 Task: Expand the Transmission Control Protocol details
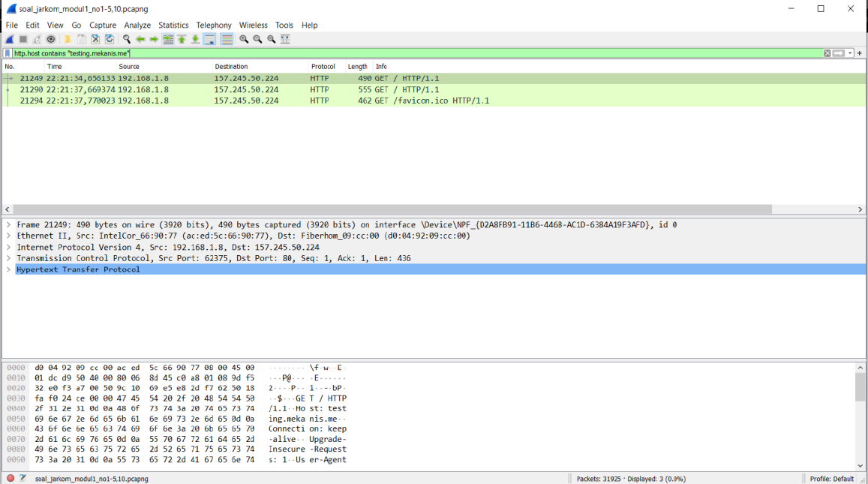(x=9, y=257)
